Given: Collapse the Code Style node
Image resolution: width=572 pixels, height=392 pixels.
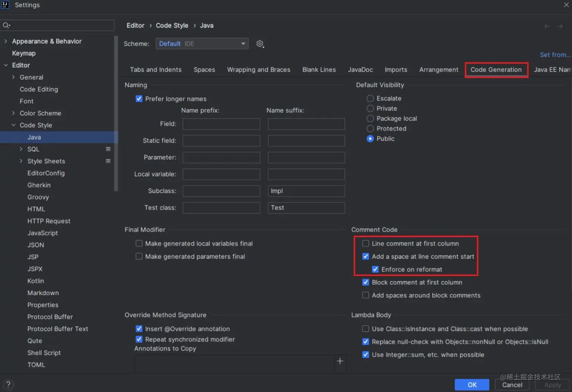Looking at the screenshot, I should [x=13, y=125].
